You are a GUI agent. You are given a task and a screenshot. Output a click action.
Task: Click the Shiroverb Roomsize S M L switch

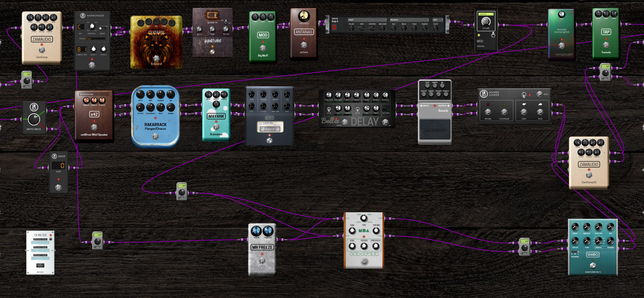(x=575, y=252)
